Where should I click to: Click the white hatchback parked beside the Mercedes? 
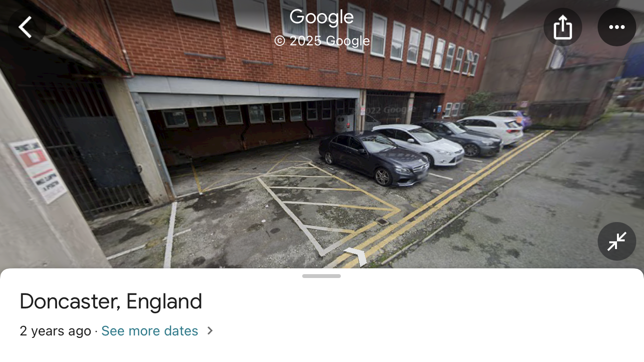click(x=418, y=143)
